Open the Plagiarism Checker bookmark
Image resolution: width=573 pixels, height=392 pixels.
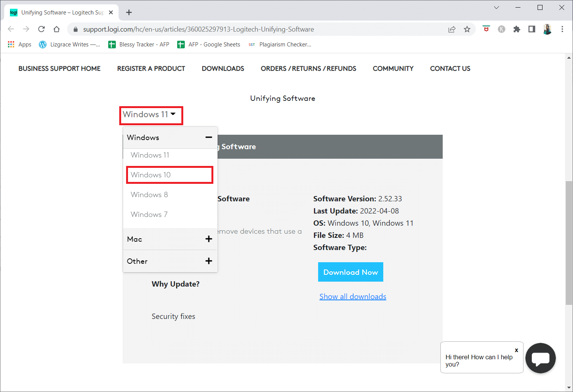(280, 45)
